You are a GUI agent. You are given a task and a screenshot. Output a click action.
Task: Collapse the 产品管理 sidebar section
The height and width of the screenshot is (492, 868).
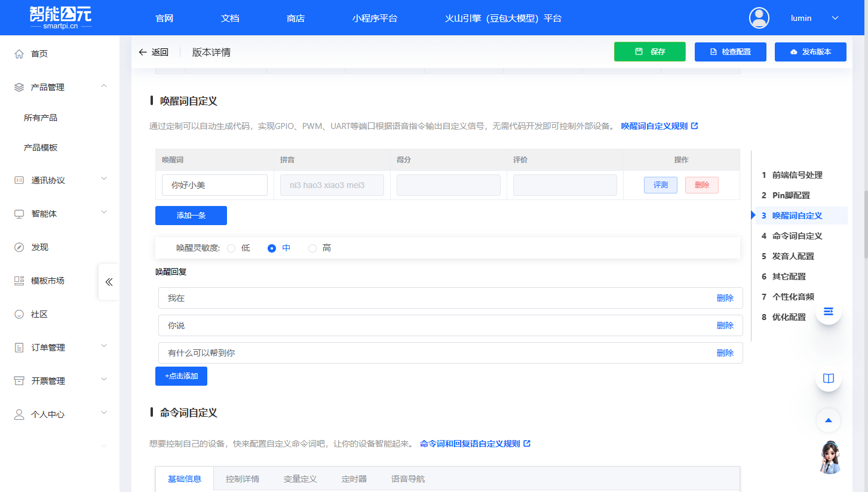(x=104, y=86)
